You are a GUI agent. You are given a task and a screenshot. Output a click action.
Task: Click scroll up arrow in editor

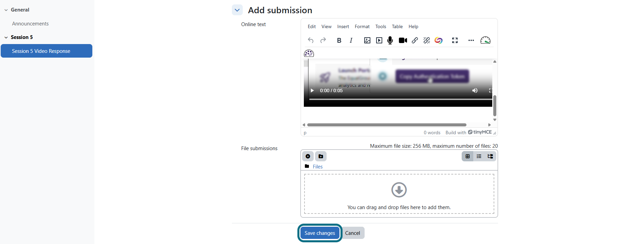[x=495, y=62]
